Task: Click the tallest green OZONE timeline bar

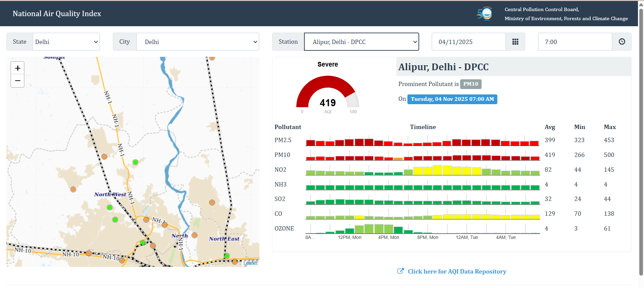Action: 369,229
